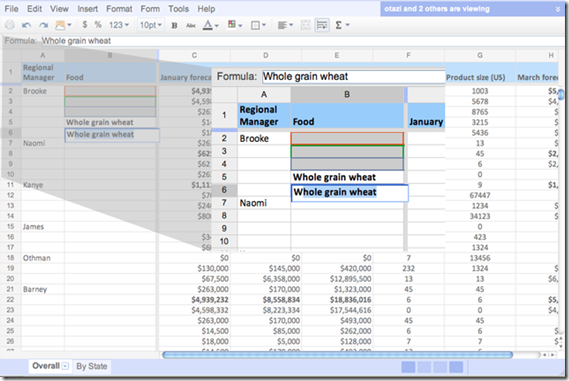The image size is (569, 381).
Task: Open the Format menu
Action: [x=119, y=9]
